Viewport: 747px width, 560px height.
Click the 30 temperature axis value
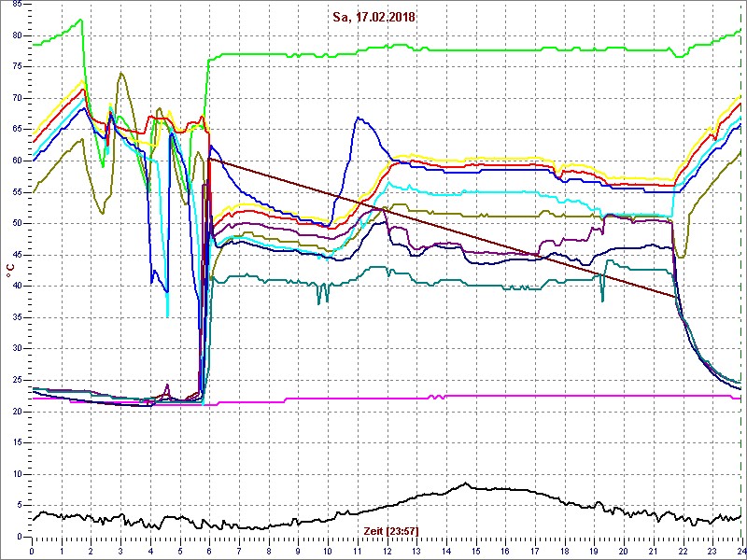(x=17, y=349)
